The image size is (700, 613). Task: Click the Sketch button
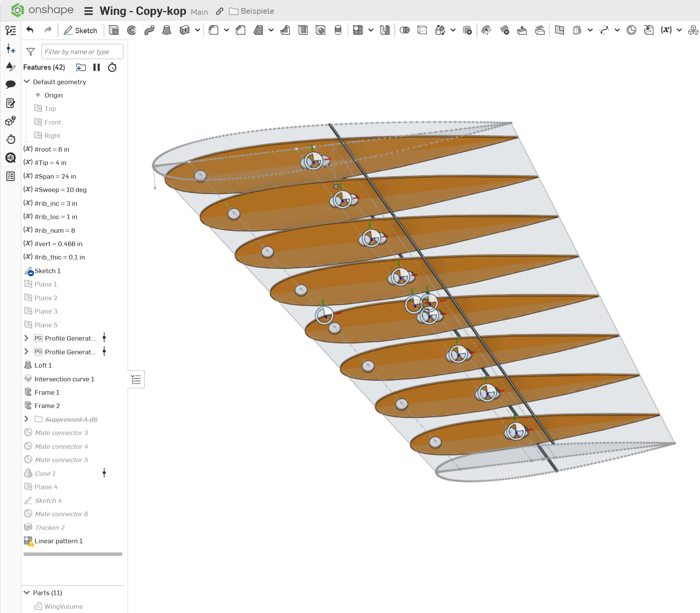pyautogui.click(x=80, y=30)
